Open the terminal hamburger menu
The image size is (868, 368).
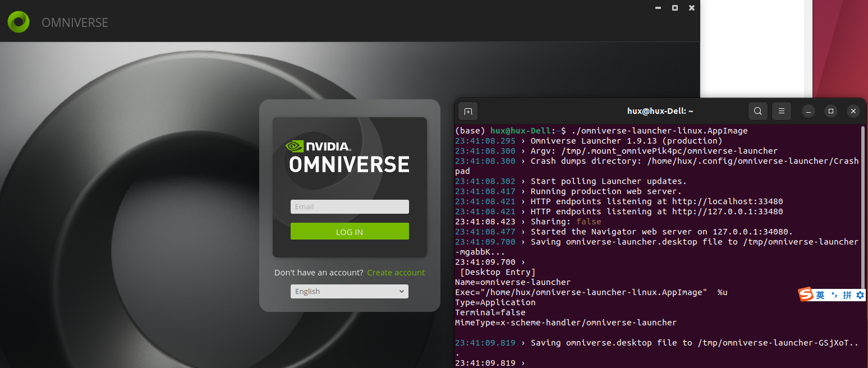pos(781,111)
